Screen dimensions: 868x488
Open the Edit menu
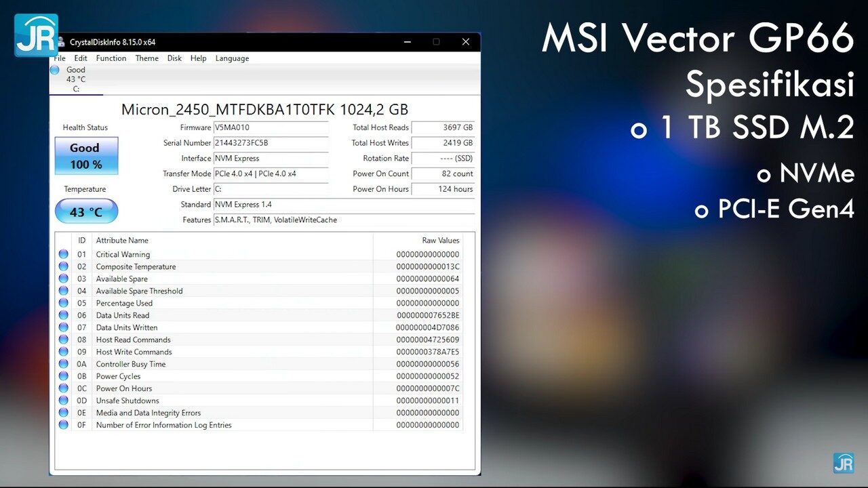[x=81, y=58]
